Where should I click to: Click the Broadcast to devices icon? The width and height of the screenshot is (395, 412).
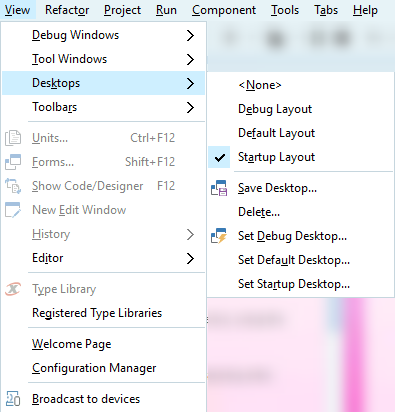pos(13,399)
